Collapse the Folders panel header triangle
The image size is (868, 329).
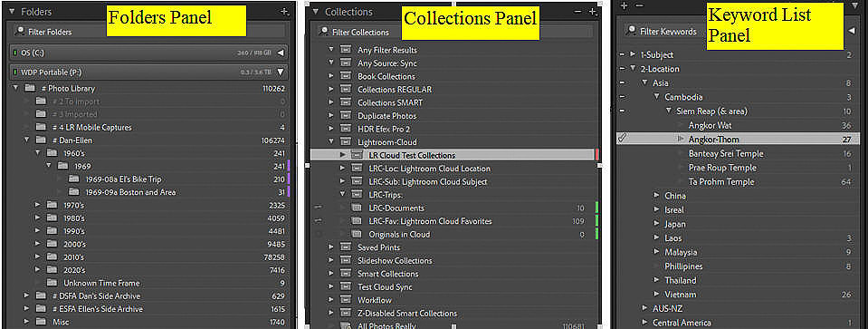pos(12,11)
